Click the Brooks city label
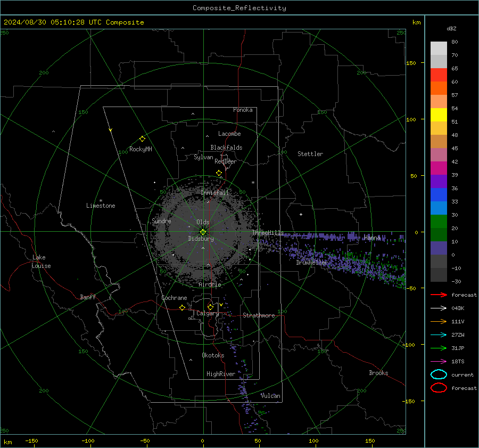Viewport: 479px width, 448px height. pos(378,373)
